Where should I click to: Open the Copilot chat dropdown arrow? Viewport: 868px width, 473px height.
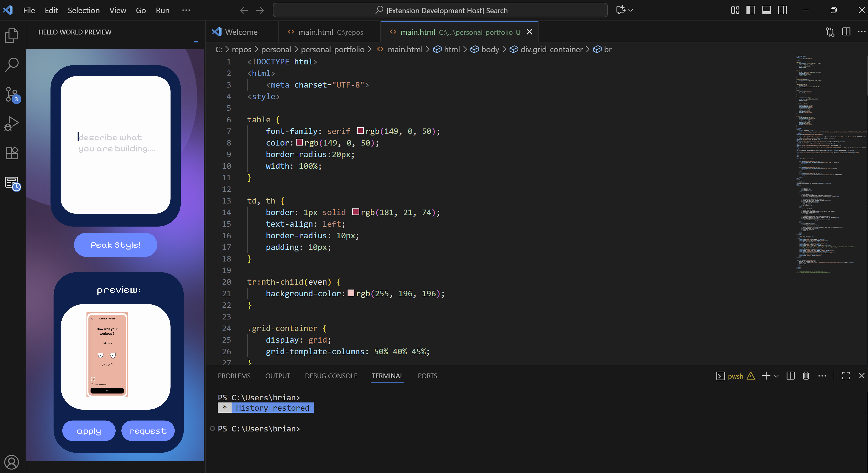point(631,10)
